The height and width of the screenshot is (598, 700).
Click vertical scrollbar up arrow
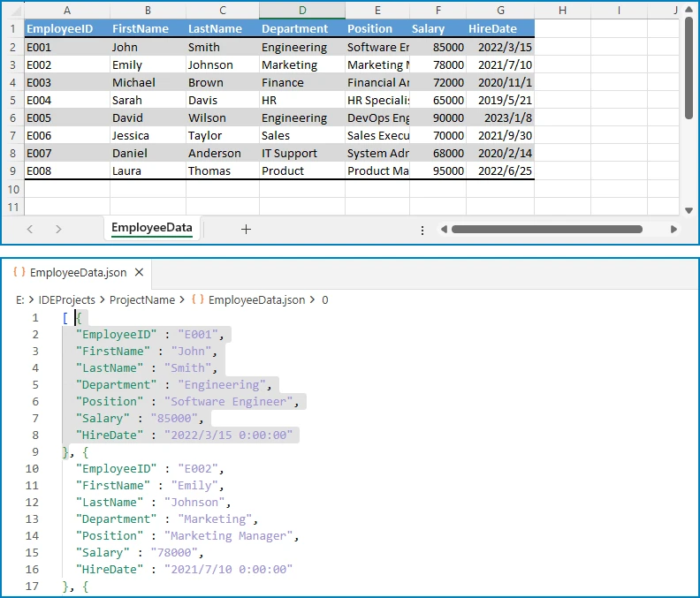pyautogui.click(x=689, y=10)
